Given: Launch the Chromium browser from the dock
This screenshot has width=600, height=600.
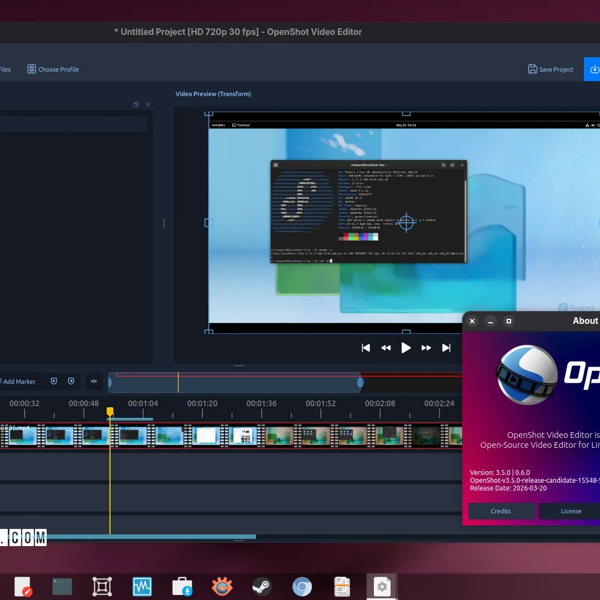Looking at the screenshot, I should coord(302,587).
